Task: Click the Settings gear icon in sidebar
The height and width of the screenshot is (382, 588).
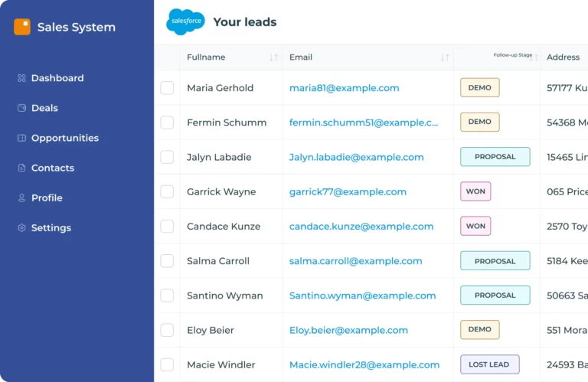Action: [x=21, y=227]
